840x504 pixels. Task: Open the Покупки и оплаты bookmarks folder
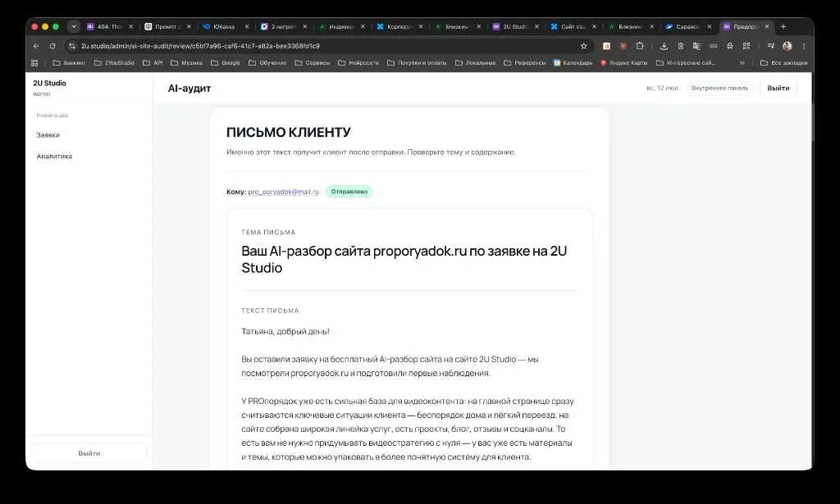[417, 62]
